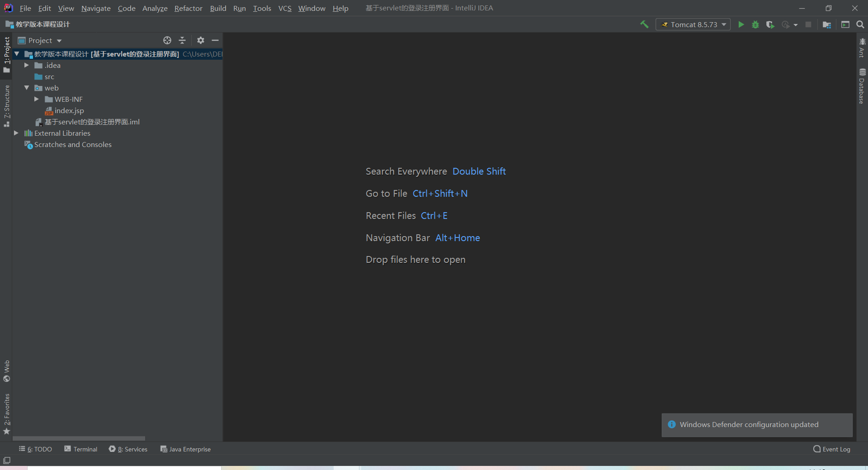The image size is (868, 470).
Task: Open the Navigate menu
Action: [96, 8]
